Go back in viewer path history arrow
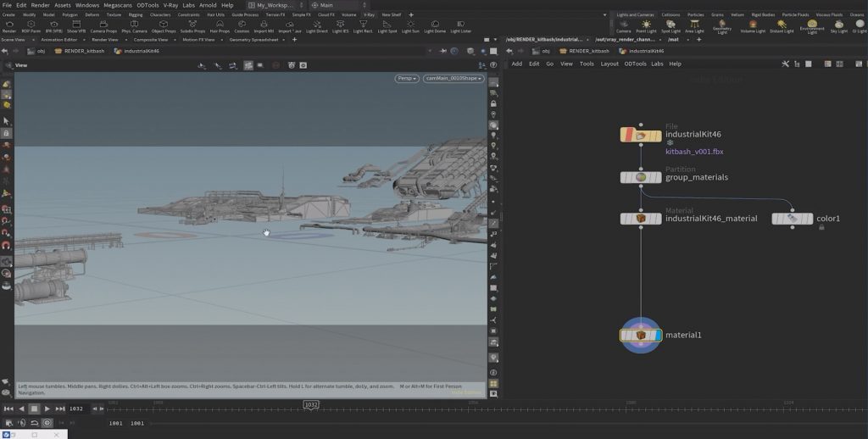The height and width of the screenshot is (439, 868). 4,51
